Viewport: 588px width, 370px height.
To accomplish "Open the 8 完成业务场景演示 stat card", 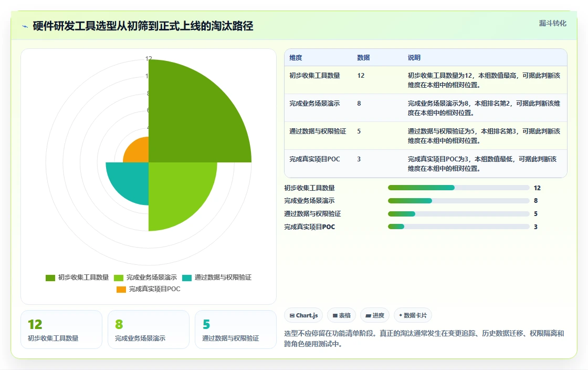I will [149, 330].
